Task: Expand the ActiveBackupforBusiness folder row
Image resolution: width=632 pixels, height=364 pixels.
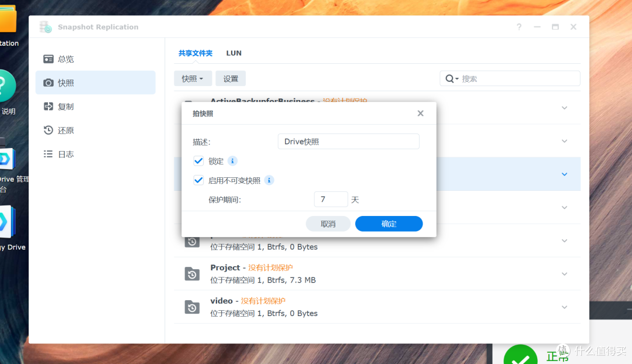Action: [564, 108]
